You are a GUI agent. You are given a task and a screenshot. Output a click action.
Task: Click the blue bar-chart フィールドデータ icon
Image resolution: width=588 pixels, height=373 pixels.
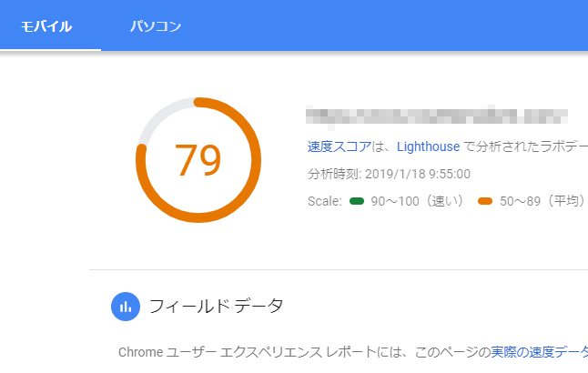pyautogui.click(x=126, y=307)
